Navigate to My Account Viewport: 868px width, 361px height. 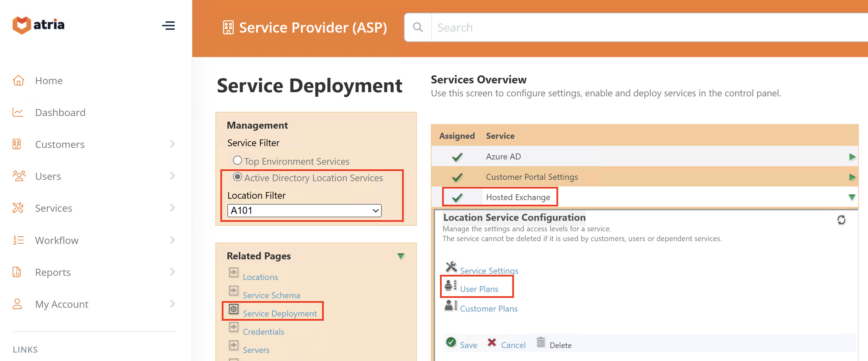point(61,304)
